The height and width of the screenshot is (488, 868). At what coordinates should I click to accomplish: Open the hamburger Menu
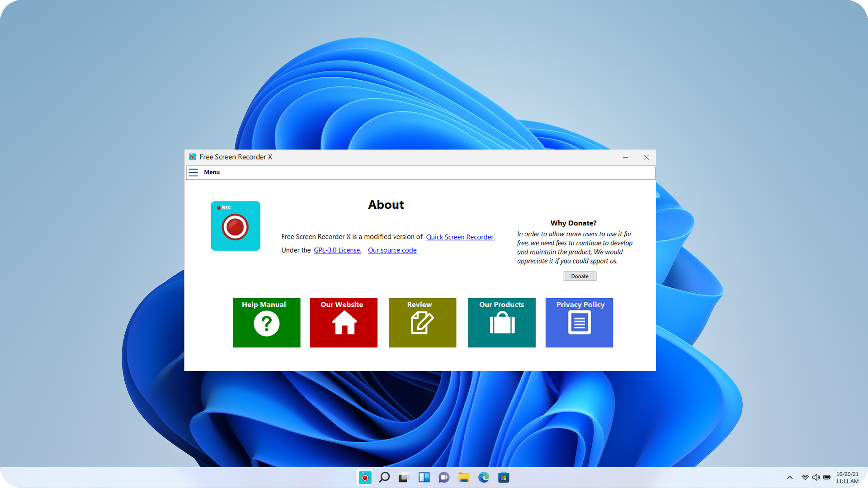[x=193, y=172]
